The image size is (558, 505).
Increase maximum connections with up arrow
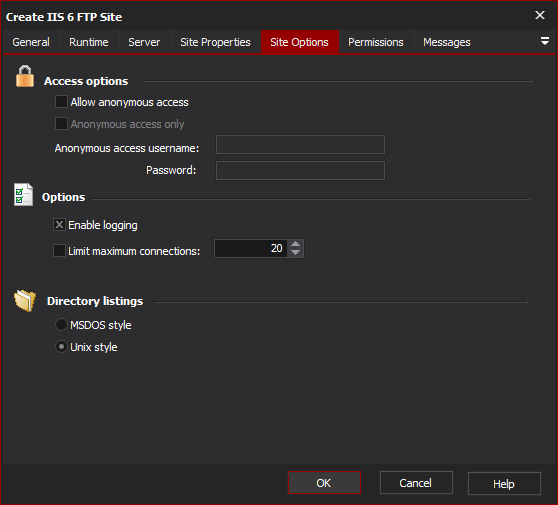click(295, 244)
